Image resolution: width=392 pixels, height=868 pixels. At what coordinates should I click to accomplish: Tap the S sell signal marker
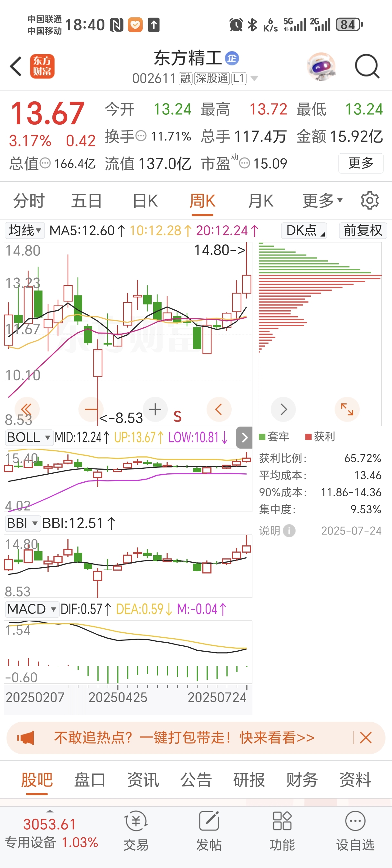[x=177, y=416]
